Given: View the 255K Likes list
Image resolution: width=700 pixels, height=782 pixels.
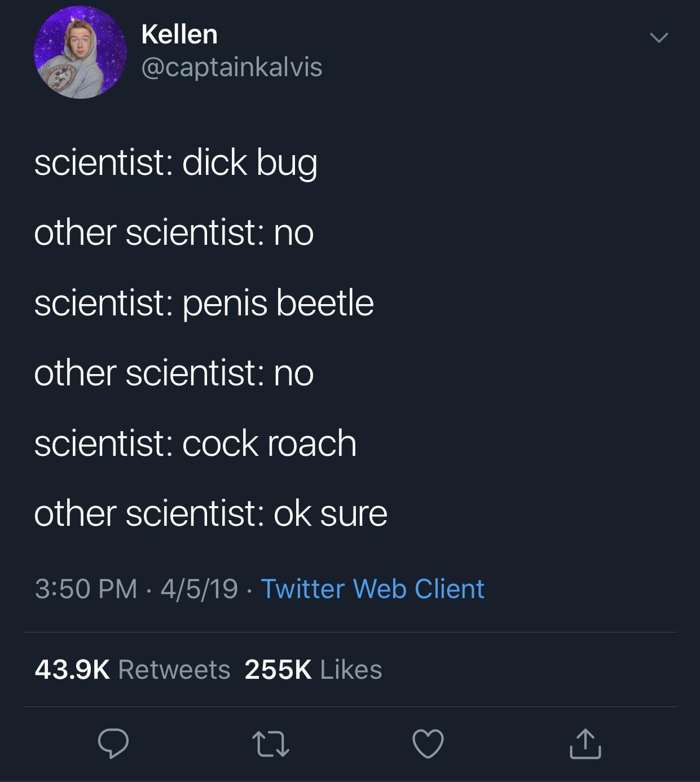Looking at the screenshot, I should pyautogui.click(x=314, y=670).
